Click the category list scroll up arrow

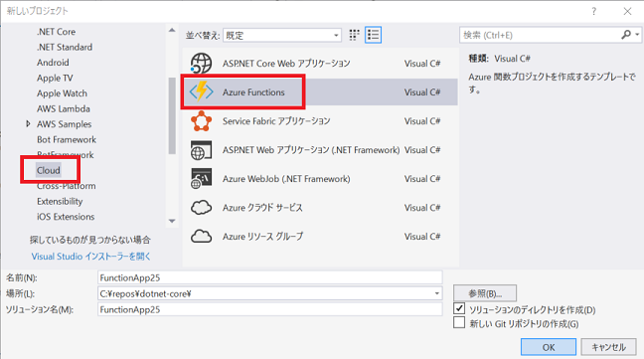pos(172,30)
